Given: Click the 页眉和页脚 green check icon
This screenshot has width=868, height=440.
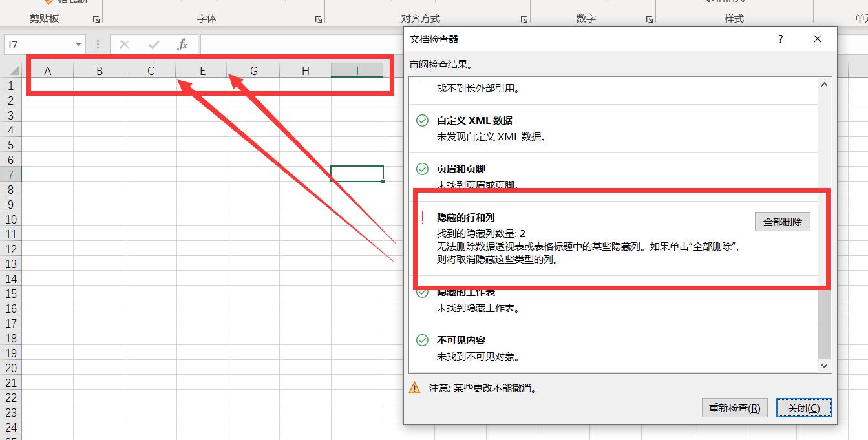Looking at the screenshot, I should click(x=422, y=169).
